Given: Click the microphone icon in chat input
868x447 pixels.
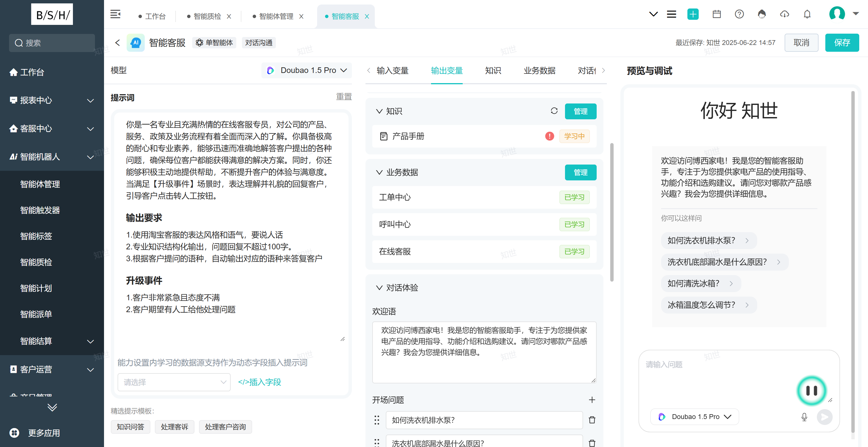Looking at the screenshot, I should tap(804, 417).
